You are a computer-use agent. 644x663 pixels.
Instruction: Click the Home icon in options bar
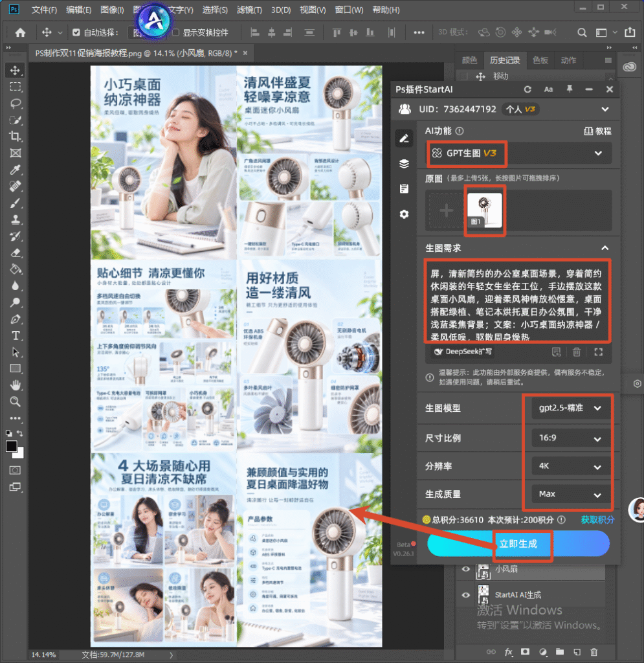20,32
